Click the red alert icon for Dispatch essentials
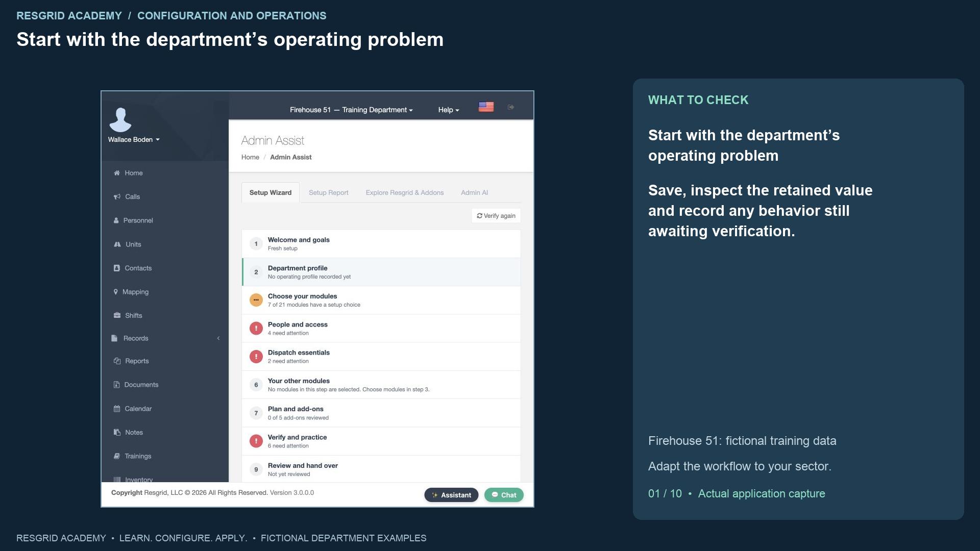 pos(256,357)
